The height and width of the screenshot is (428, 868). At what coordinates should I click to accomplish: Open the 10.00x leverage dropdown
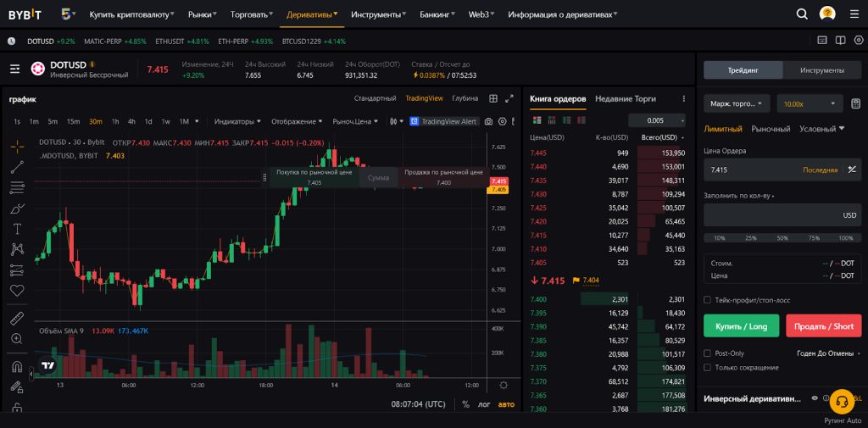[810, 103]
